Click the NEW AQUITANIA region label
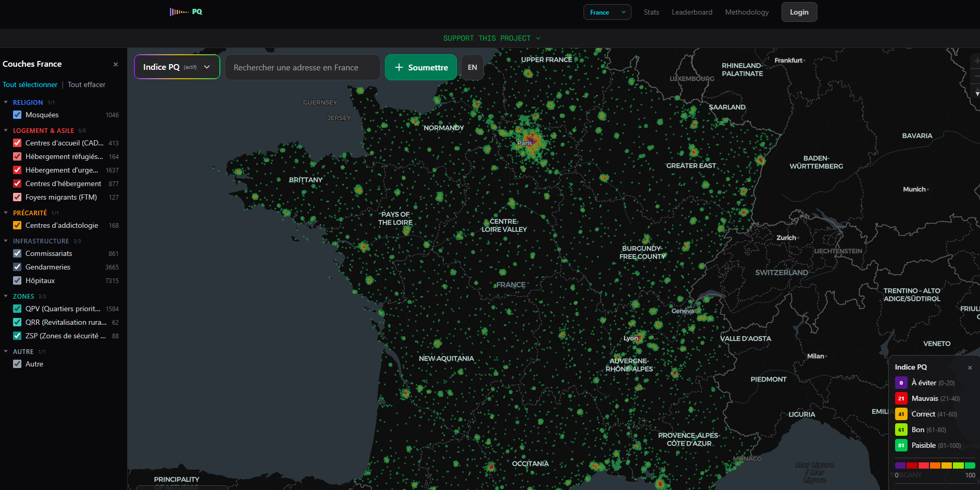This screenshot has width=980, height=490. (x=446, y=359)
